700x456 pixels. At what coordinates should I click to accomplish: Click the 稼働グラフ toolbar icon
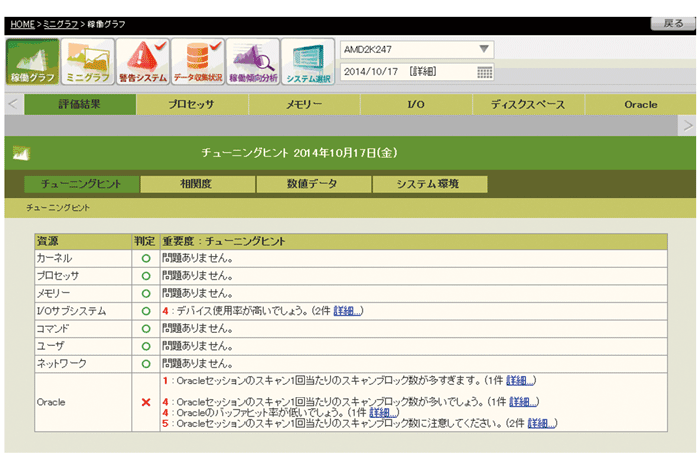point(32,63)
